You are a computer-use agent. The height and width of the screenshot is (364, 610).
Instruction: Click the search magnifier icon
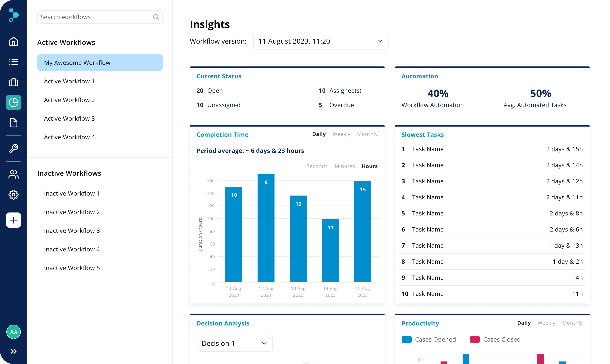tap(156, 17)
